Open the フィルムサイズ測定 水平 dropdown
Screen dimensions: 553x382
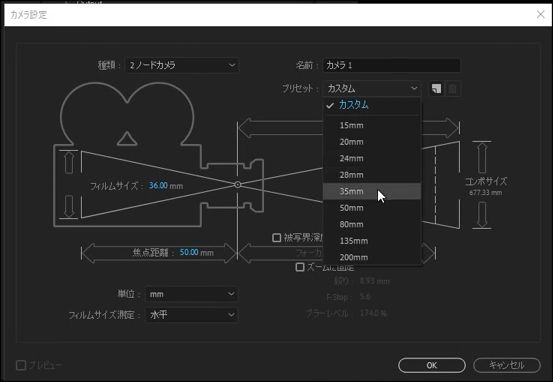click(x=192, y=314)
